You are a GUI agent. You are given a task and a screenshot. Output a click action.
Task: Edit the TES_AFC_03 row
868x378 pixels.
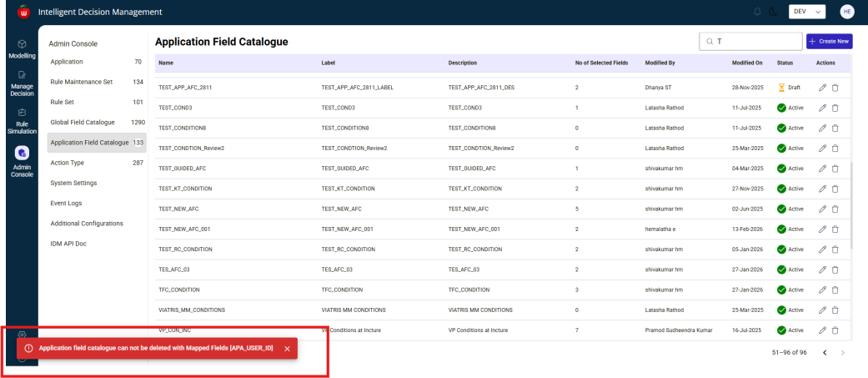point(823,270)
